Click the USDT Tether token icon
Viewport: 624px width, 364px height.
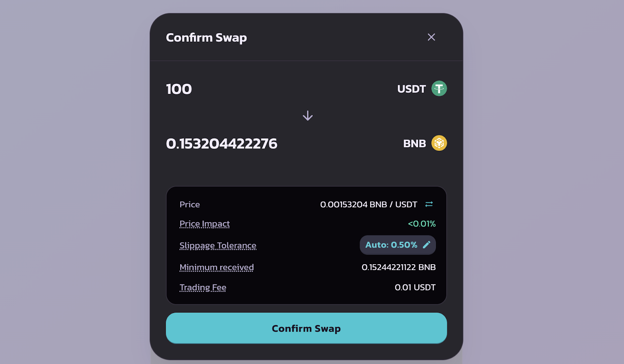(439, 88)
